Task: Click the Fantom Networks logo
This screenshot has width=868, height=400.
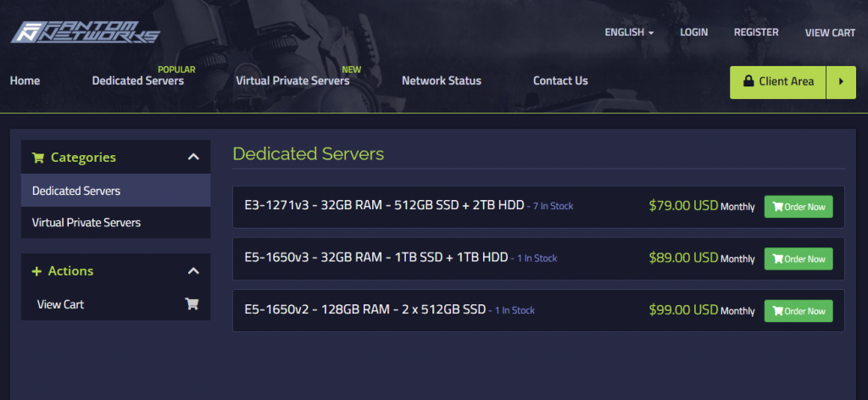Action: pos(86,32)
